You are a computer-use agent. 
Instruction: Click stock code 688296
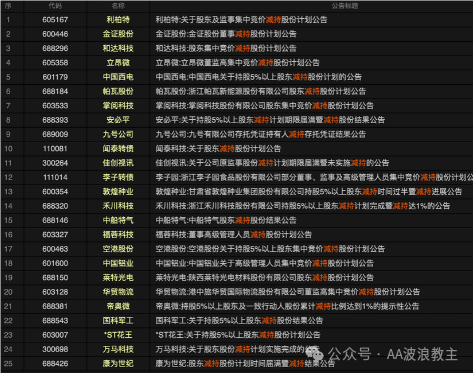[x=55, y=48]
